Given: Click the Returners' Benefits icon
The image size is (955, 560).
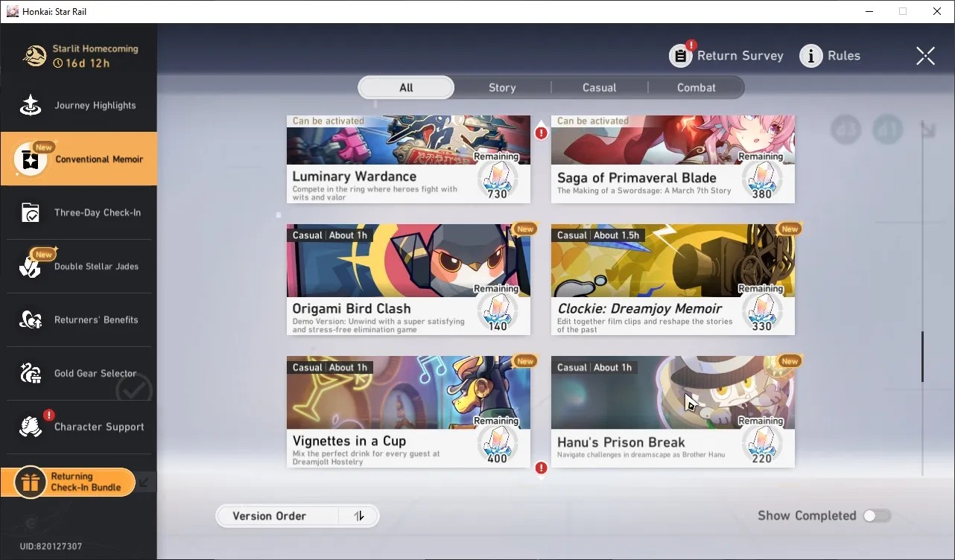Looking at the screenshot, I should pyautogui.click(x=31, y=320).
